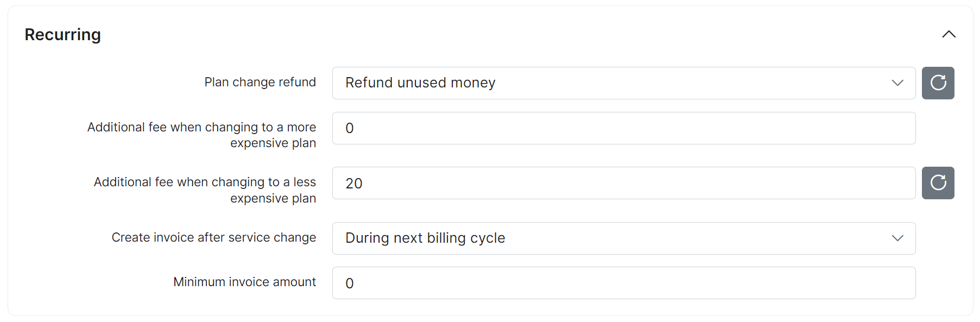The width and height of the screenshot is (980, 322).
Task: Click the more expensive plan fee field showing 0
Action: (x=623, y=128)
